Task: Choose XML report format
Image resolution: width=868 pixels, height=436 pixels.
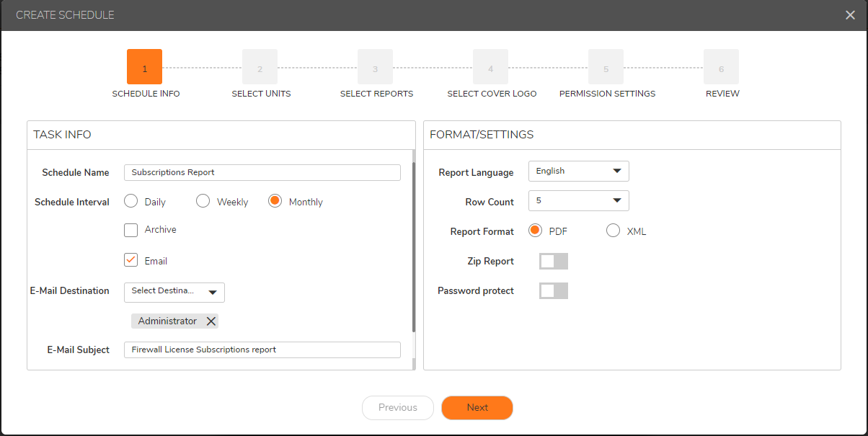Action: pos(613,231)
